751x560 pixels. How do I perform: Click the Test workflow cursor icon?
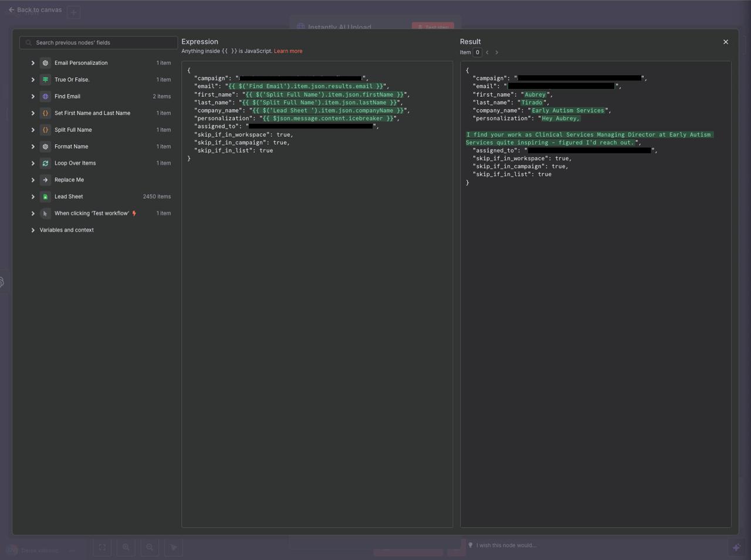click(x=45, y=213)
